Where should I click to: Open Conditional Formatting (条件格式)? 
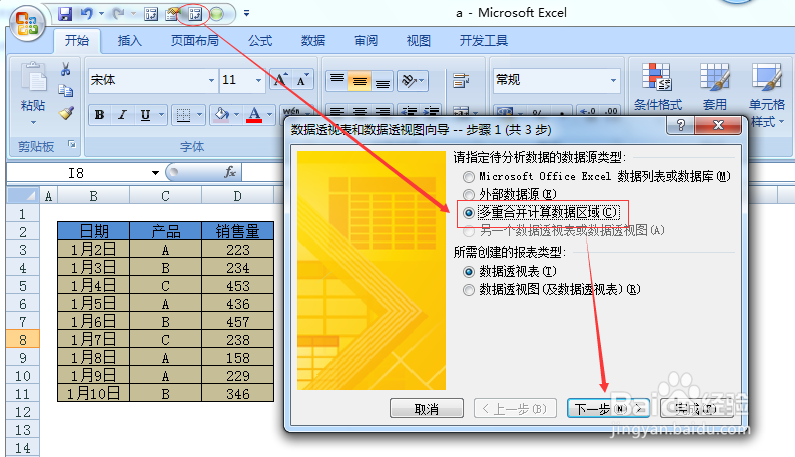click(x=658, y=87)
